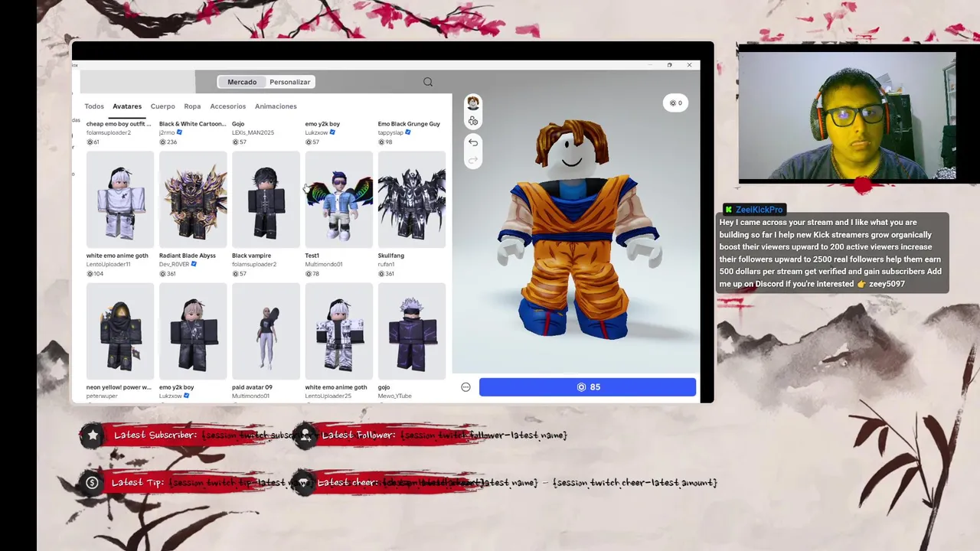Click the 98 price under Emo Black Grunge Guy
Viewport: 980px width, 551px height.
(x=385, y=142)
